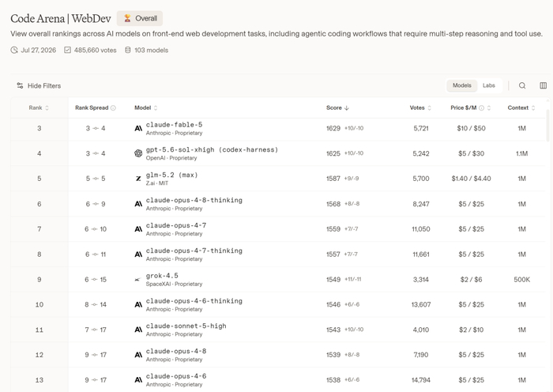Click the checkbox icon beside 485,660 votes
The height and width of the screenshot is (392, 553).
click(67, 50)
